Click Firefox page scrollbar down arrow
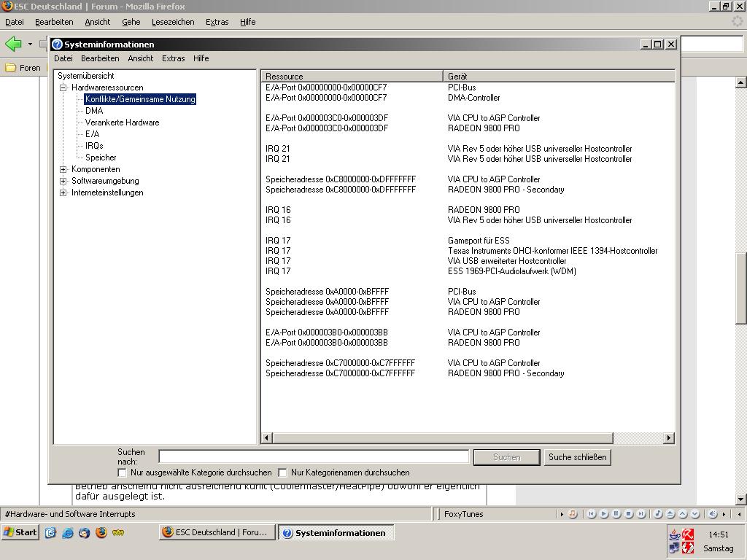 (740, 499)
